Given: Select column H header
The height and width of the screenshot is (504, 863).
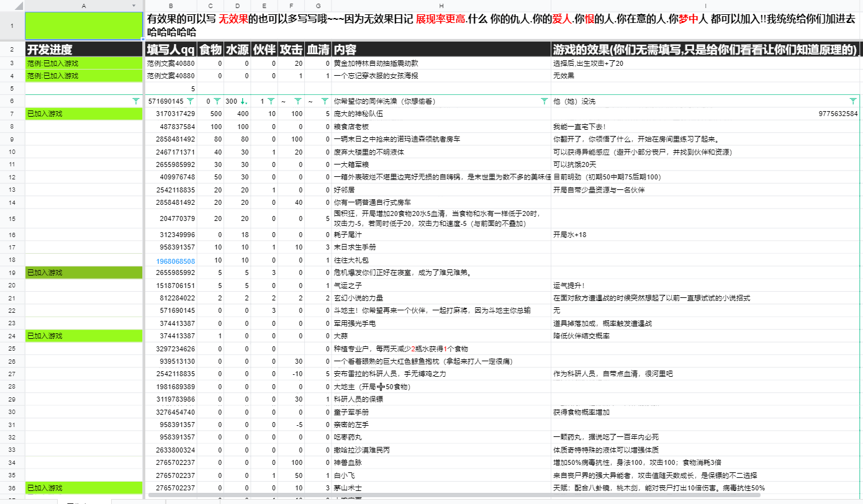Looking at the screenshot, I should (x=441, y=5).
